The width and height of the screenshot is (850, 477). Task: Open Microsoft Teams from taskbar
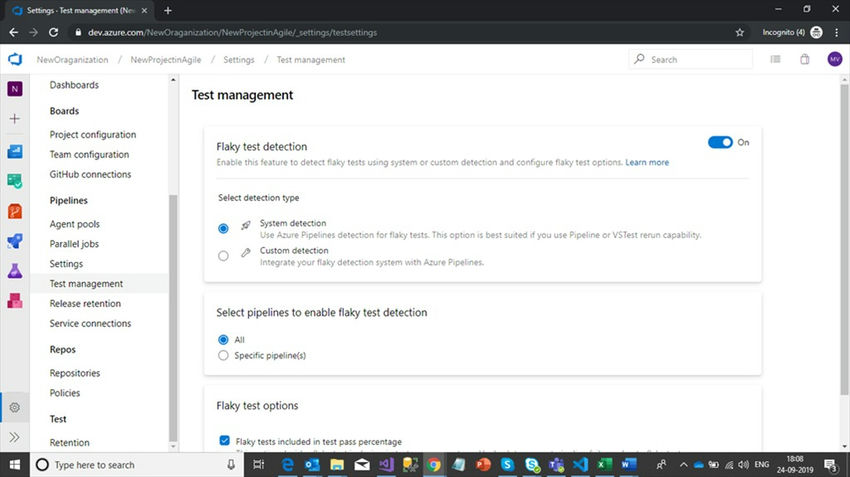(x=556, y=465)
